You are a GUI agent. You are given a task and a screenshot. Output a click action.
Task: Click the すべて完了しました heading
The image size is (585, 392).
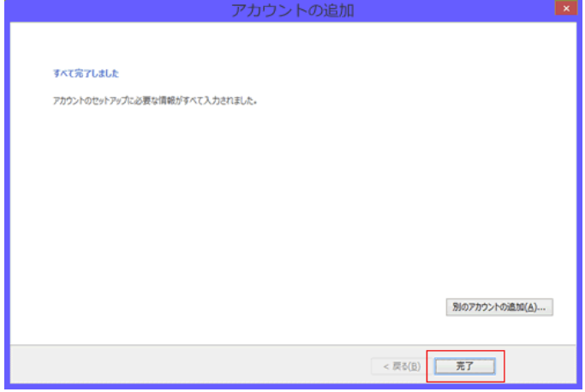tap(86, 73)
